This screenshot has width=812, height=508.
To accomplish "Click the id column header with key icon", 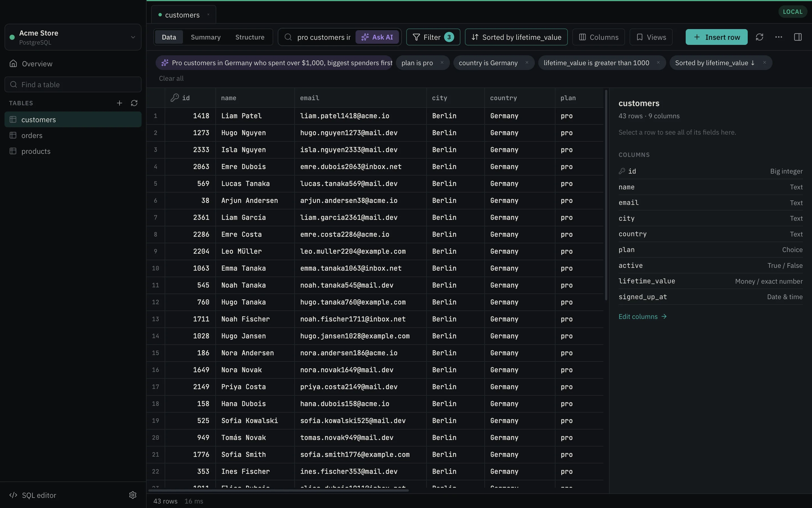I will tap(190, 98).
